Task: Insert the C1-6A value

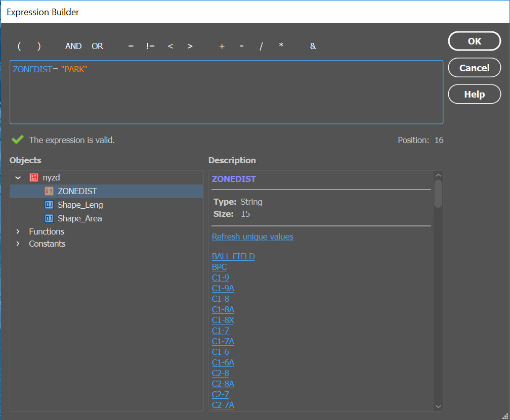Action: tap(223, 362)
